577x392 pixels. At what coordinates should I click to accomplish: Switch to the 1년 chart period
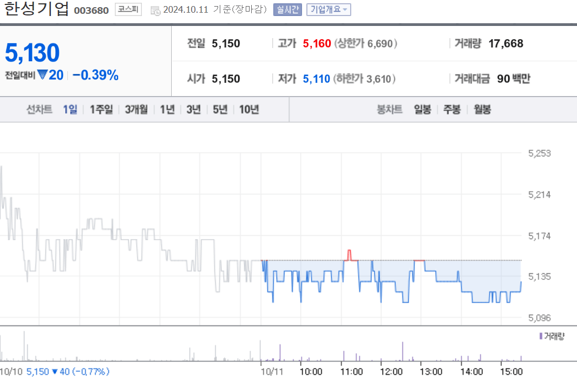(x=167, y=109)
